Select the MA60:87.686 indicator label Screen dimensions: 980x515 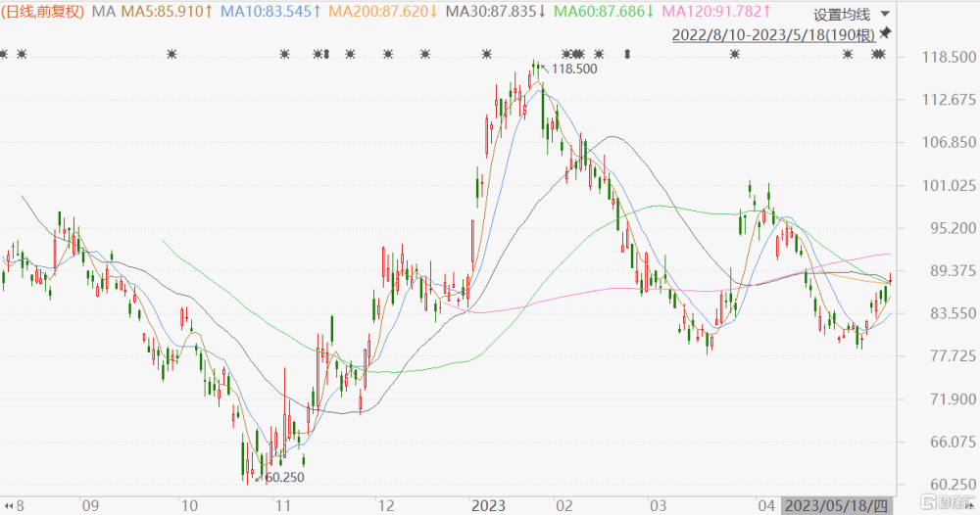click(x=605, y=11)
